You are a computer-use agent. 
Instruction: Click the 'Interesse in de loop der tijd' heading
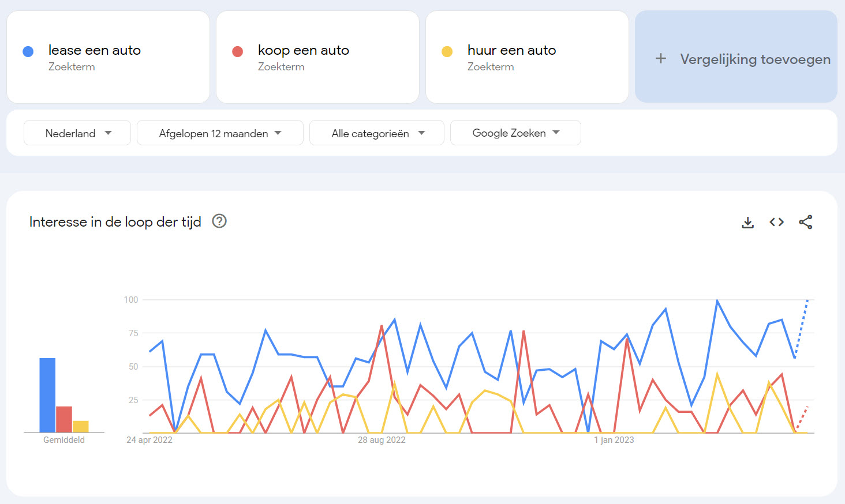[115, 222]
